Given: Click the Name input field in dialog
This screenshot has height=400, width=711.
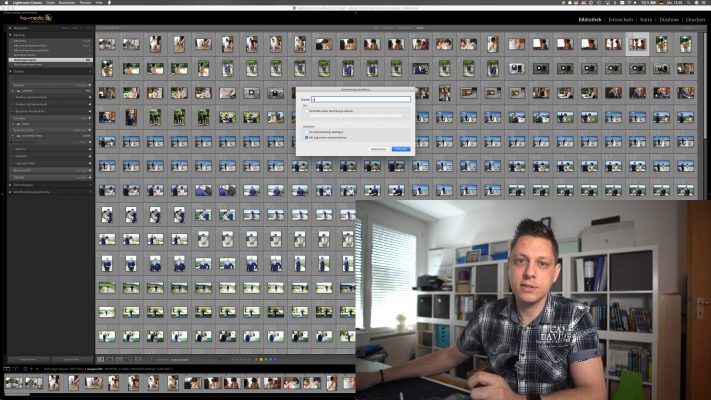Looking at the screenshot, I should 361,99.
